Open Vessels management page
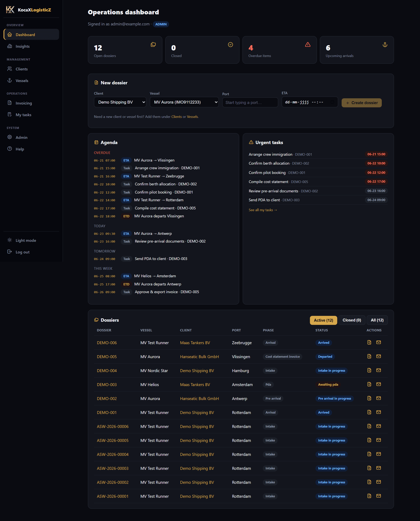Viewport: 420px width, 521px height. 31,80
